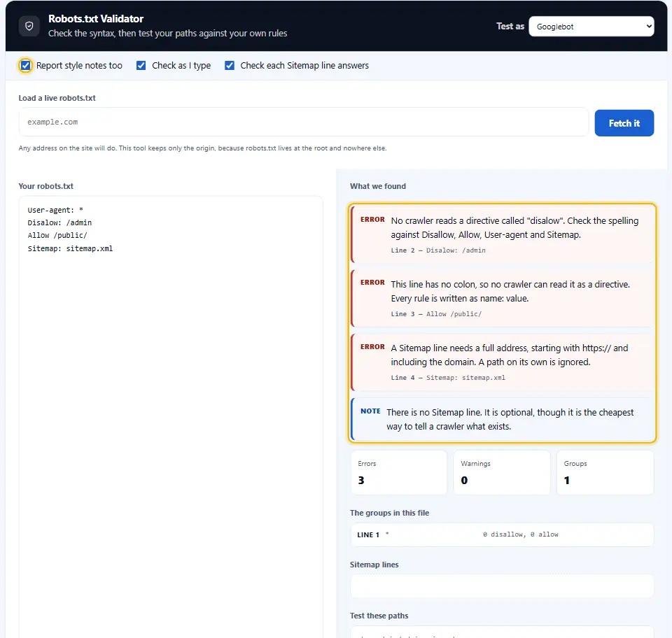Click the 'Test as' label

[510, 27]
